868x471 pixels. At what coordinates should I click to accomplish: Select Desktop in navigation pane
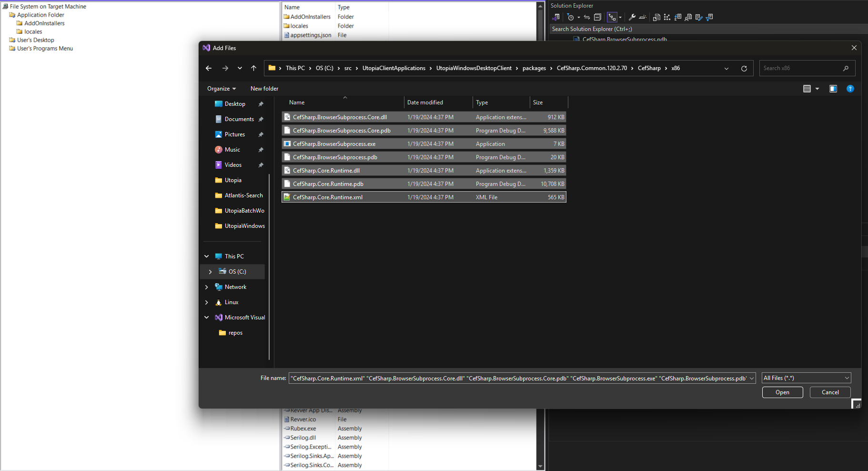[x=235, y=104]
